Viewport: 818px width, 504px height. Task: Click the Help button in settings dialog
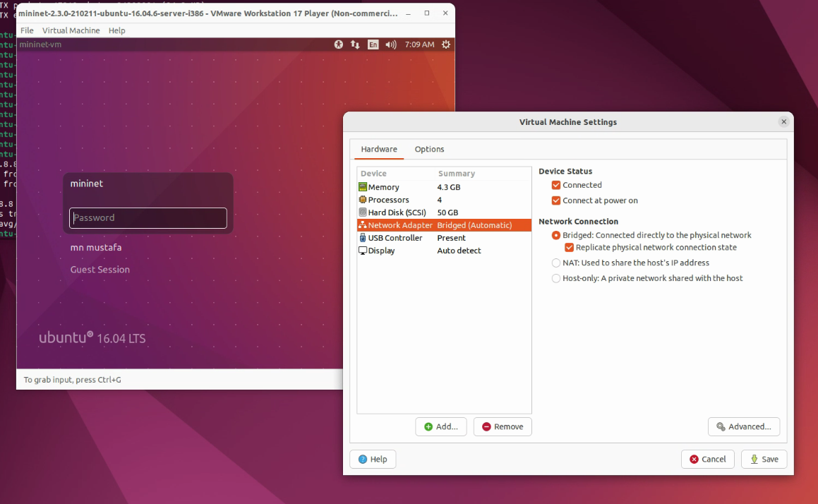coord(373,459)
